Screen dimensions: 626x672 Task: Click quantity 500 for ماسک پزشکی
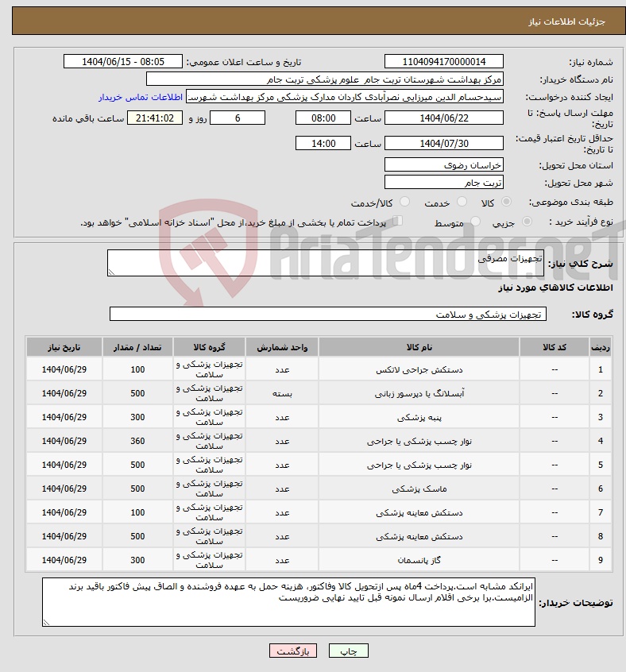pyautogui.click(x=137, y=489)
